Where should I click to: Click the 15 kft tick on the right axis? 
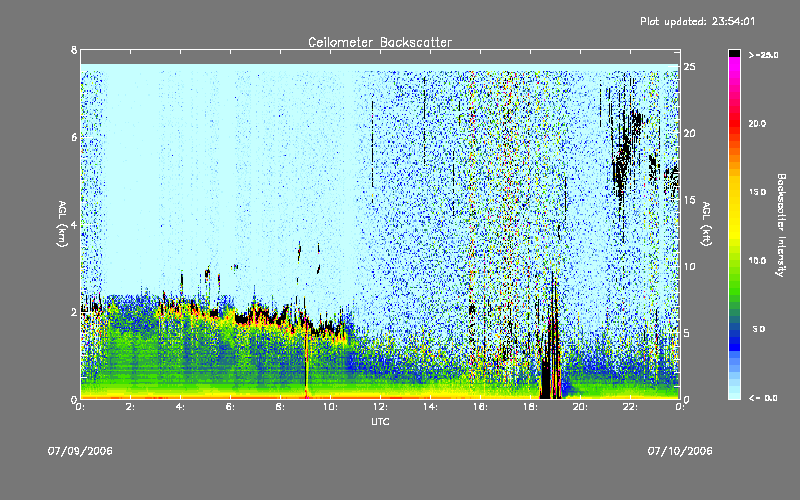tap(690, 200)
